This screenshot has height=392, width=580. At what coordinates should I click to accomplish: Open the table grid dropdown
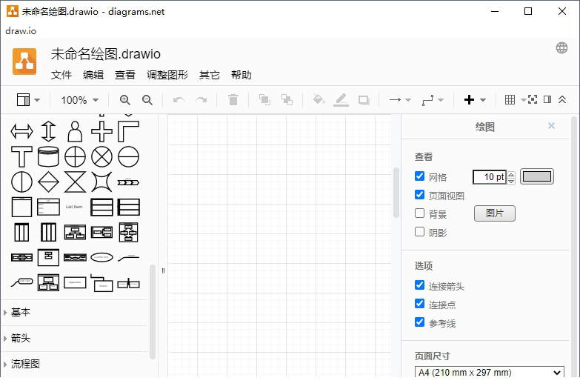point(515,99)
